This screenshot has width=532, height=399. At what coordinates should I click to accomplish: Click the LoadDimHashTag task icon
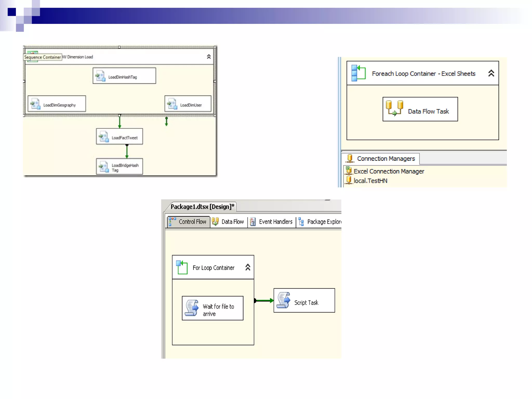100,76
